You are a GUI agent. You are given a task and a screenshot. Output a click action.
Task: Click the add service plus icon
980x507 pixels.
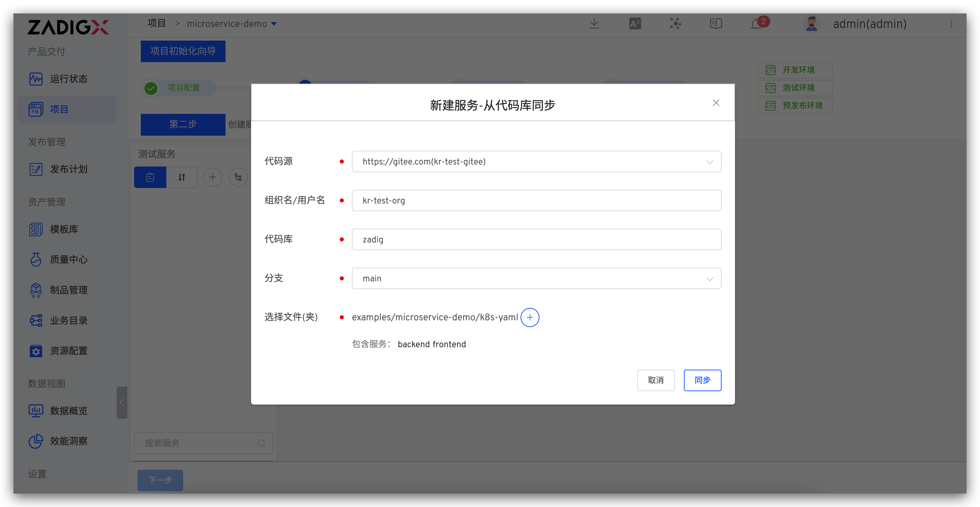[213, 177]
